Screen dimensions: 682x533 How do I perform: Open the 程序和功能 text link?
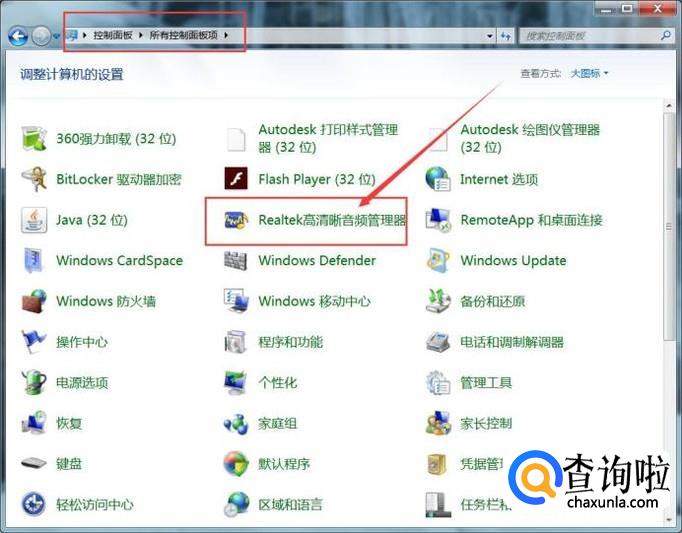point(291,342)
